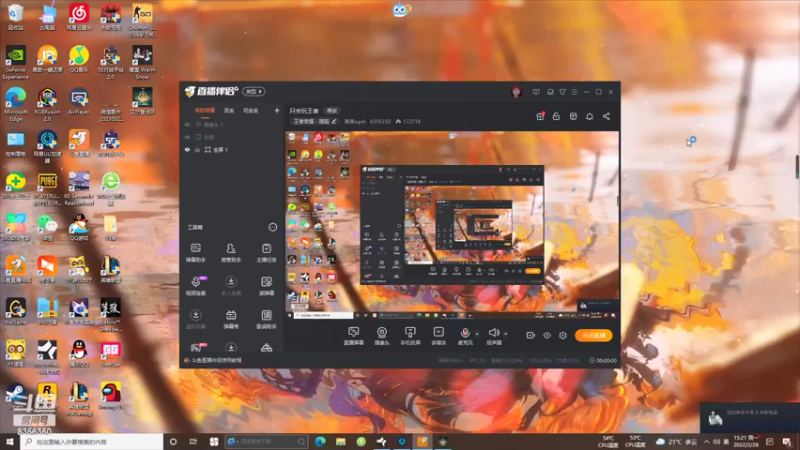Screen dimensions: 800x450
Task: Click the 00:00:00 live timer
Action: click(606, 360)
